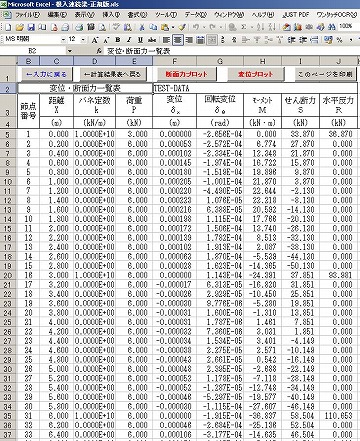Open a file with the folder icon
360x441 pixels.
(20, 27)
